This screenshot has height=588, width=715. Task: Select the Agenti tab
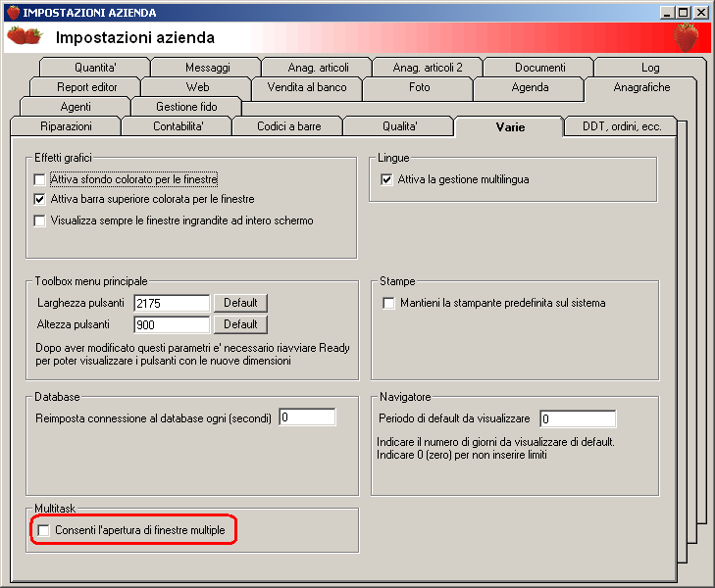pyautogui.click(x=76, y=107)
